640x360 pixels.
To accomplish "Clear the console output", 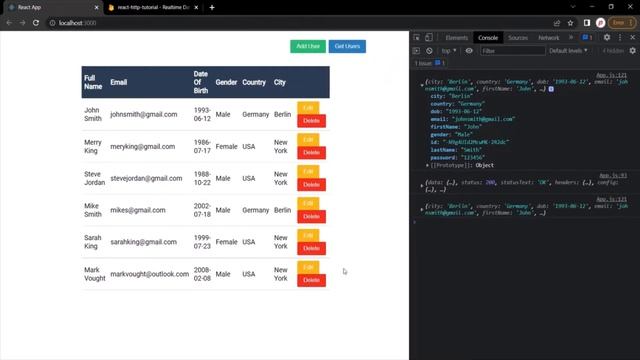I will point(429,51).
